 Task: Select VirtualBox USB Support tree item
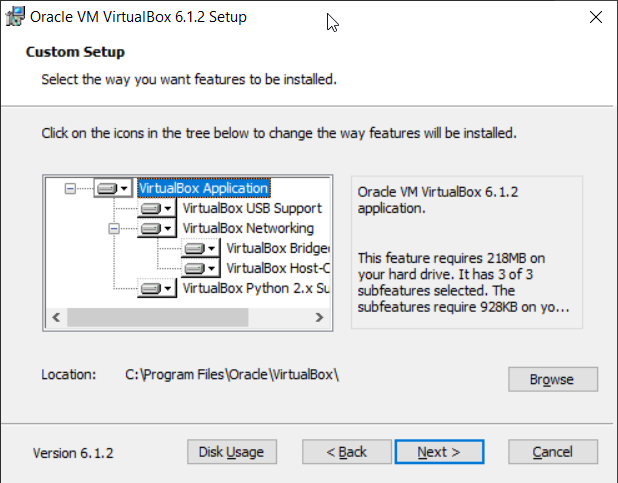(252, 209)
